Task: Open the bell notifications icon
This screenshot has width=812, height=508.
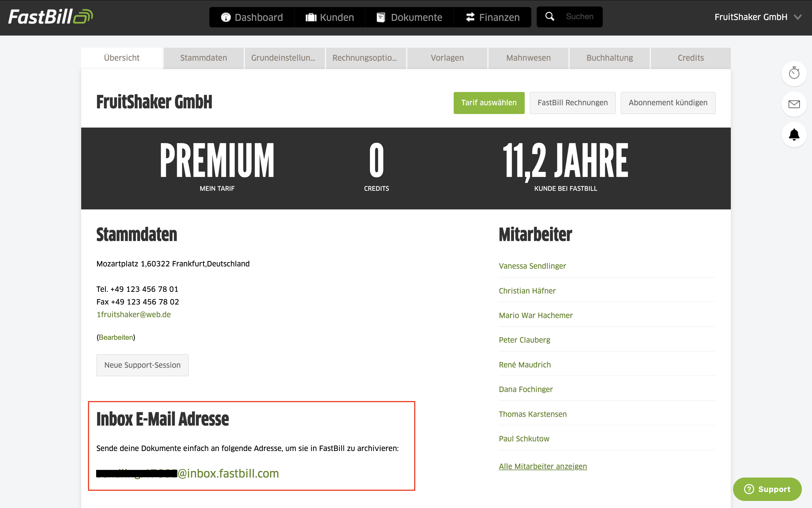Action: click(794, 135)
